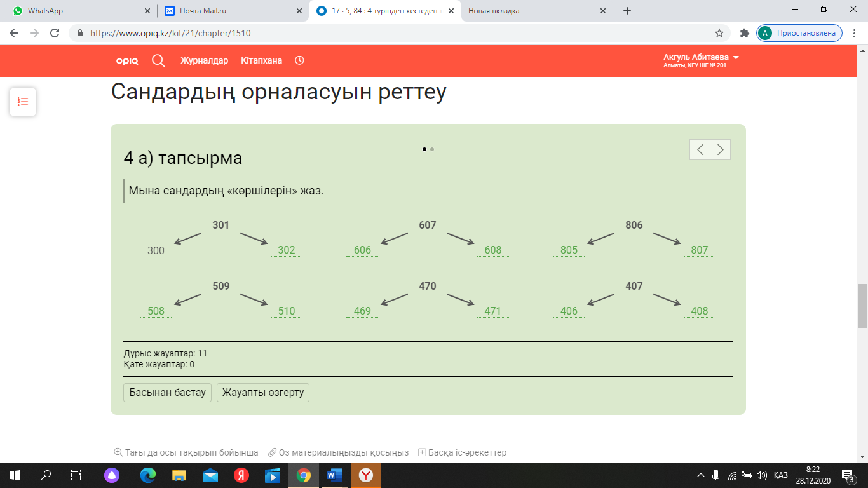This screenshot has width=868, height=488.
Task: Open Yandex Browser from taskbar
Action: click(x=366, y=475)
